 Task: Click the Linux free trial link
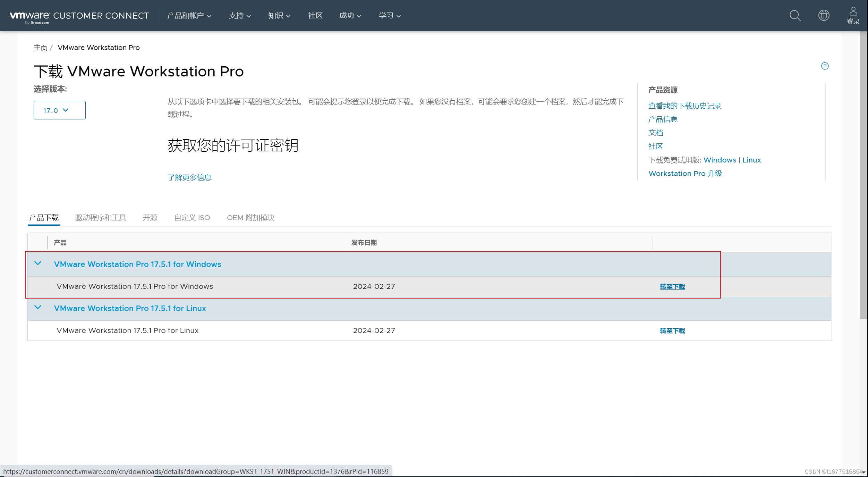751,160
